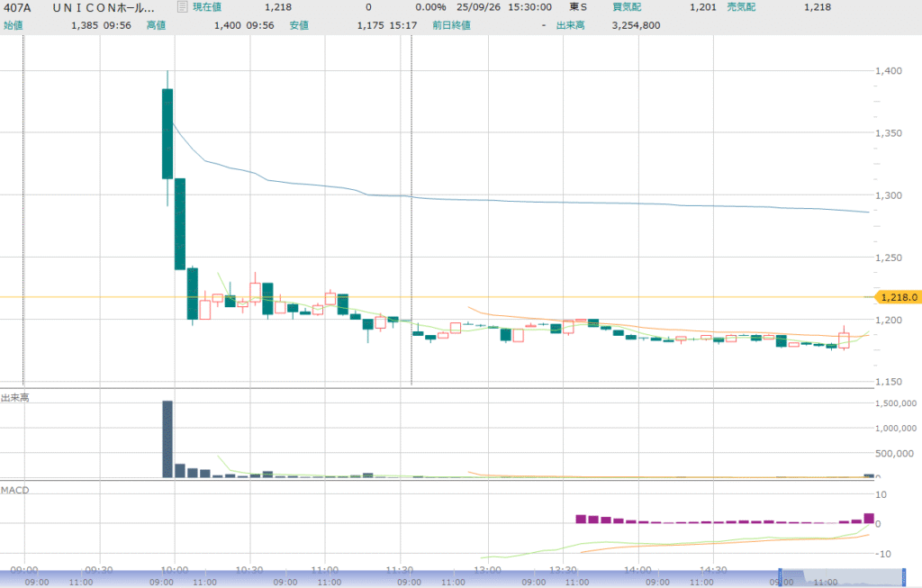Image resolution: width=922 pixels, height=588 pixels.
Task: Click the 高値 high price label
Action: point(157,25)
